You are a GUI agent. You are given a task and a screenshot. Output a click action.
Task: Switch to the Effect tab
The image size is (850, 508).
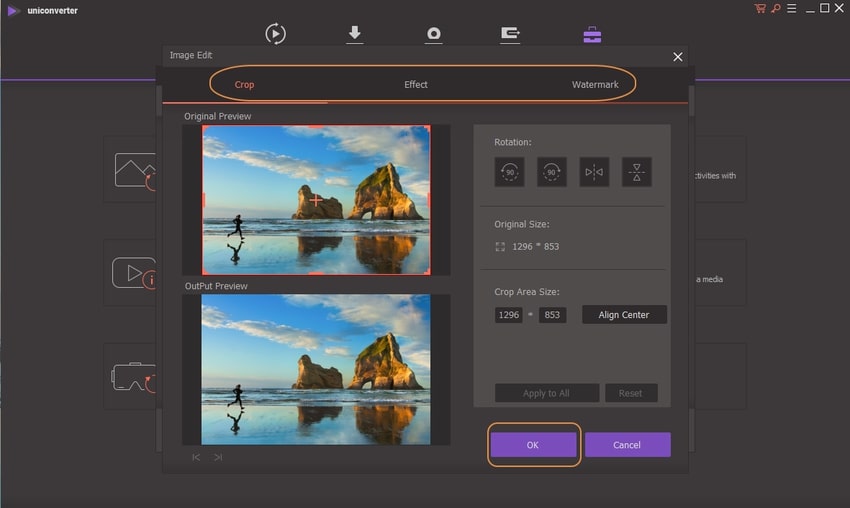(416, 85)
